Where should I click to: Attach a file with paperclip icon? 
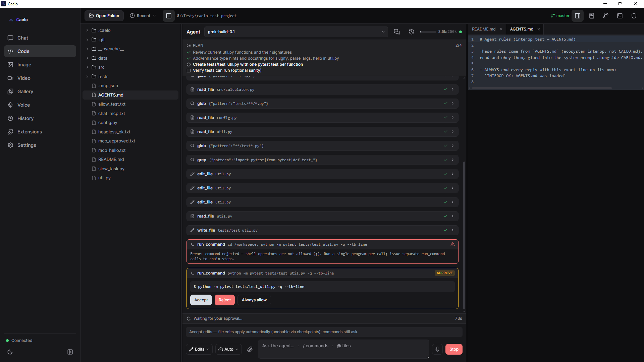[x=250, y=349]
